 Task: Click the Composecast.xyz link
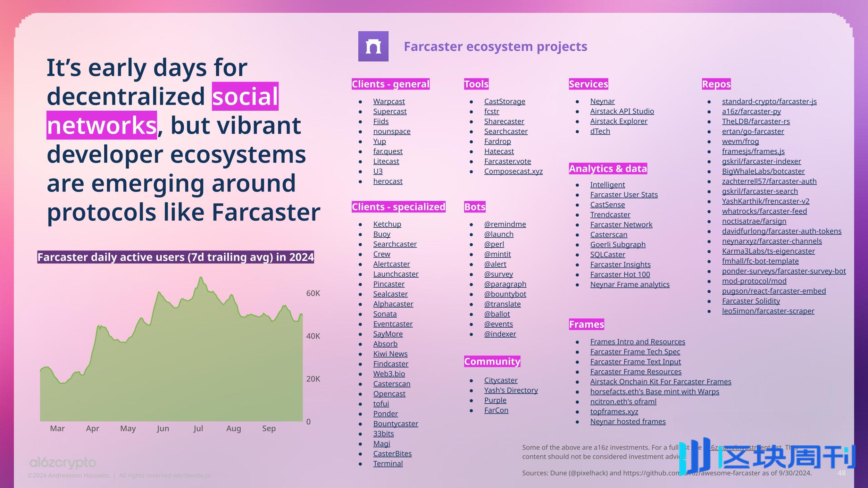coord(514,171)
